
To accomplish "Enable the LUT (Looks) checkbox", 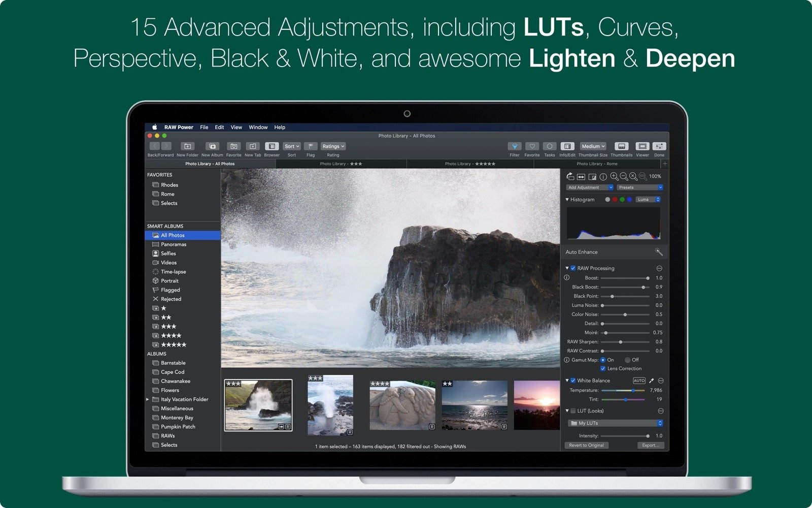I will pos(573,410).
